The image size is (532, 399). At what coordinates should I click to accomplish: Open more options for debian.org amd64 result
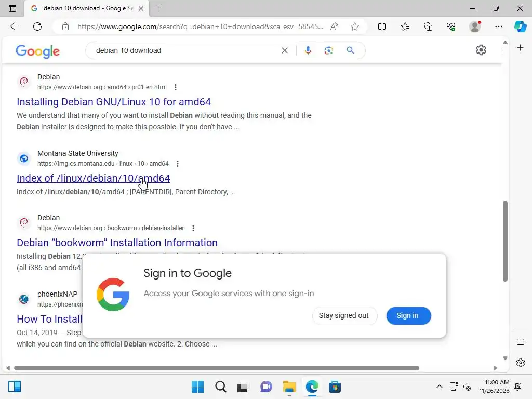pos(176,87)
